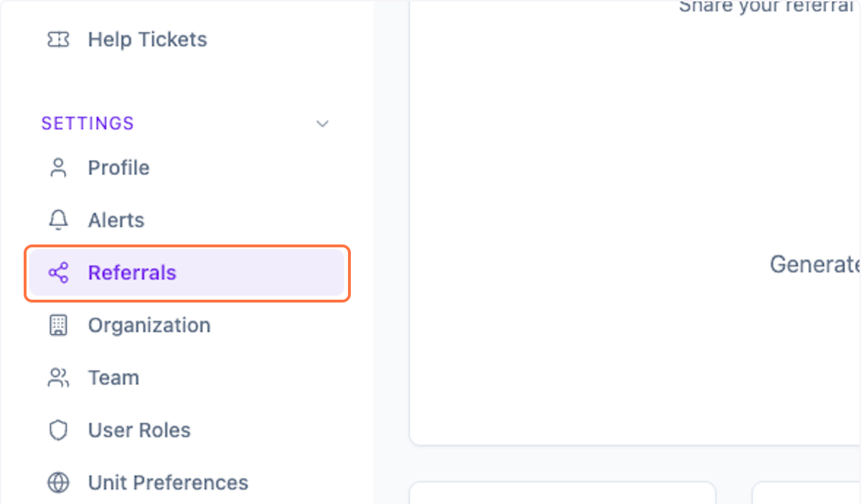Viewport: 861px width, 504px height.
Task: Click the Team people icon
Action: coord(58,378)
